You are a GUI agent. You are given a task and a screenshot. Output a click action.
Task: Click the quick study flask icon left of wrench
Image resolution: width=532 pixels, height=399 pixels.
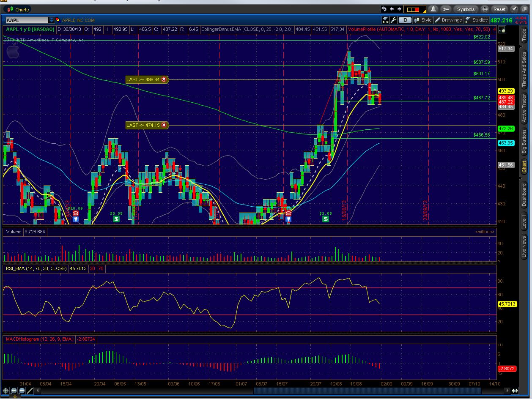385,20
